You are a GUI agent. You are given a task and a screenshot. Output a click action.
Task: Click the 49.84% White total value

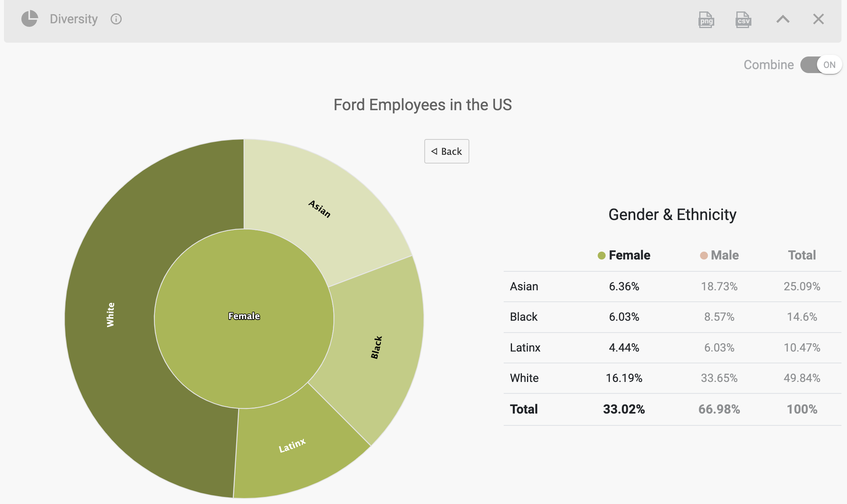click(802, 378)
